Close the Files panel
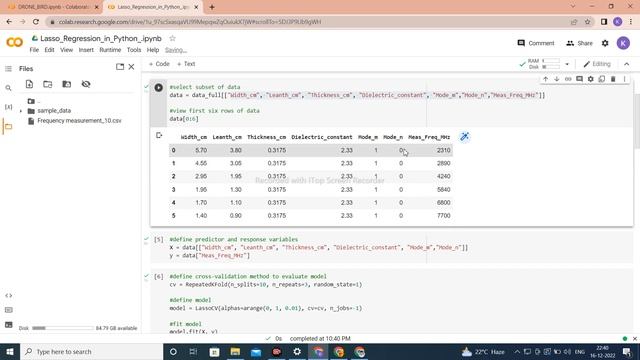 [131, 67]
